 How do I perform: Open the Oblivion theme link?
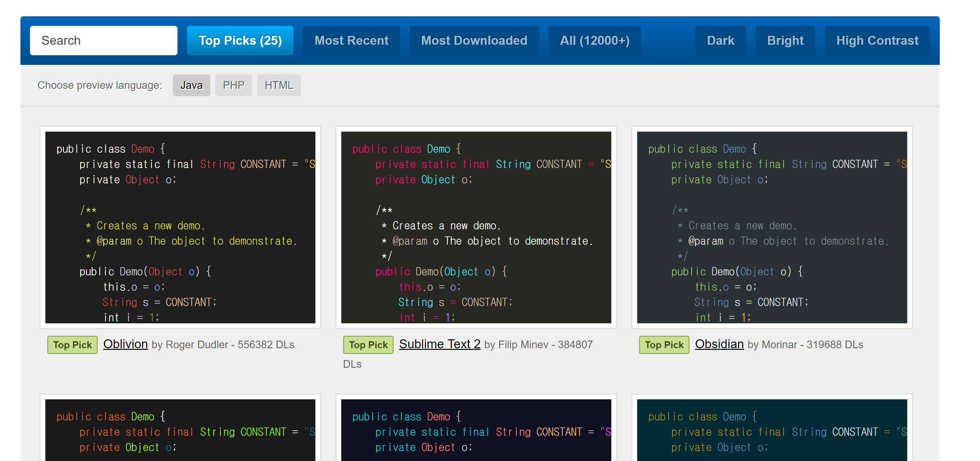(x=125, y=344)
